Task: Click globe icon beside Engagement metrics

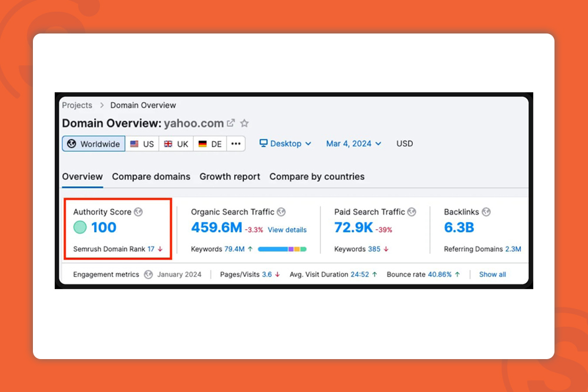Action: [x=149, y=274]
